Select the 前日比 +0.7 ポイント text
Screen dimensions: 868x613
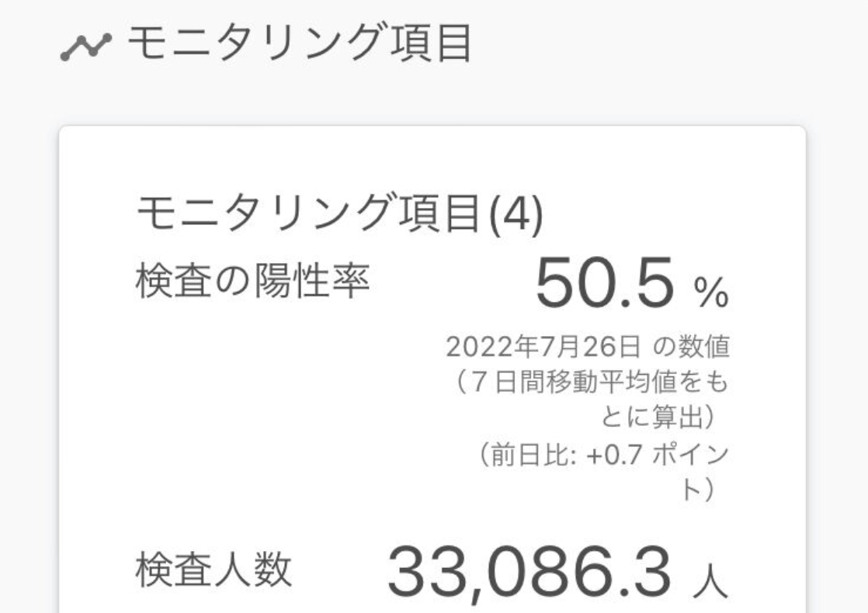602,472
